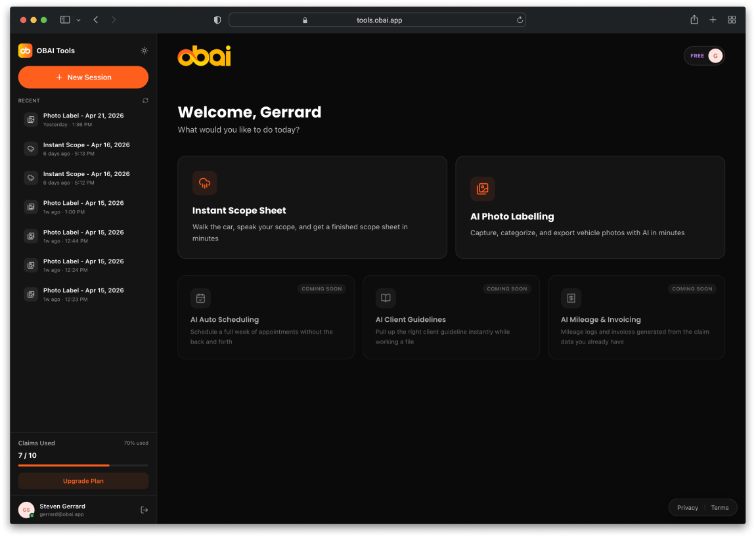Viewport: 756px width, 538px height.
Task: Start a New Session
Action: coord(83,77)
